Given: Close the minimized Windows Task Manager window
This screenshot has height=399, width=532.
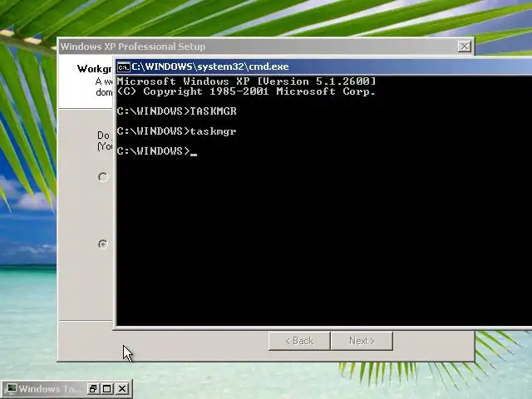Looking at the screenshot, I should click(x=122, y=388).
